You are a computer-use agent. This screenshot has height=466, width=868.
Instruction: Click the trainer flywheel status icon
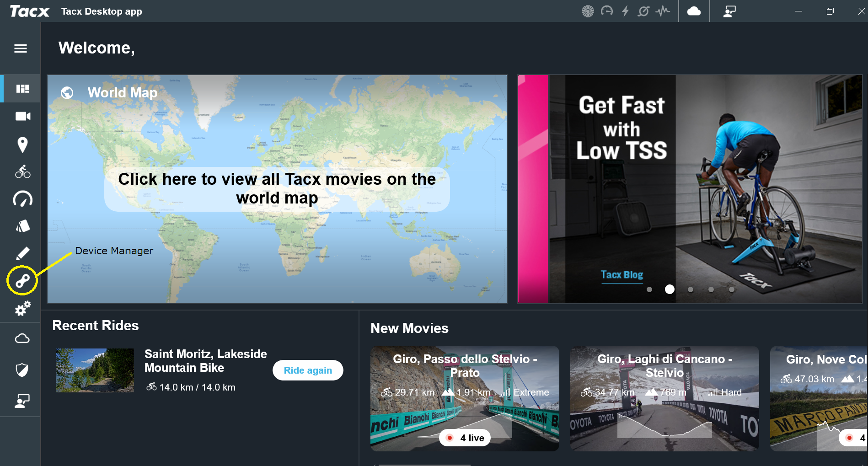[588, 11]
